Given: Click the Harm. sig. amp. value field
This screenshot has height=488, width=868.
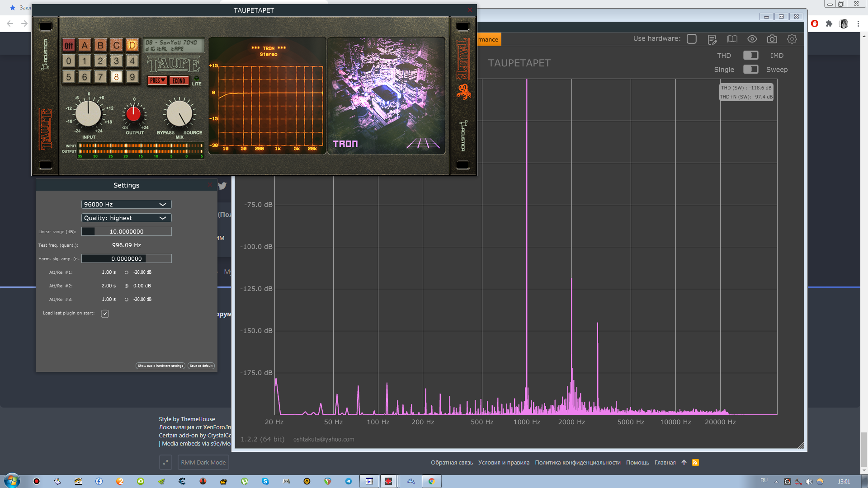Looking at the screenshot, I should [126, 258].
